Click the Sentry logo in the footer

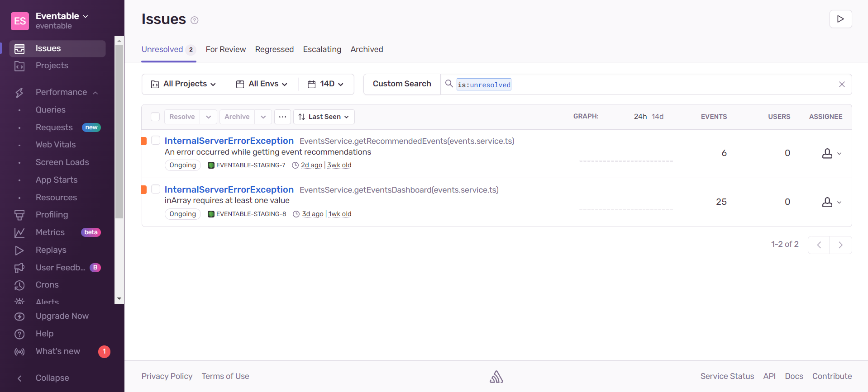click(496, 377)
